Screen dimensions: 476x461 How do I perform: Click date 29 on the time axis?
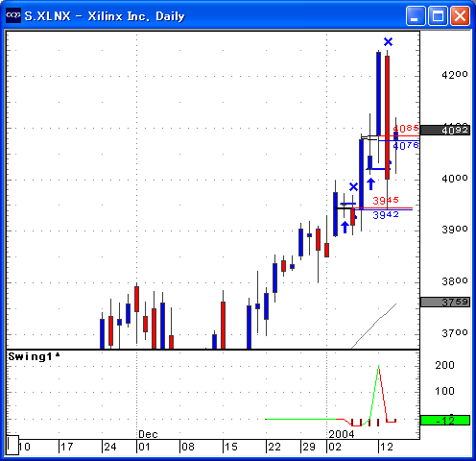[x=309, y=447]
